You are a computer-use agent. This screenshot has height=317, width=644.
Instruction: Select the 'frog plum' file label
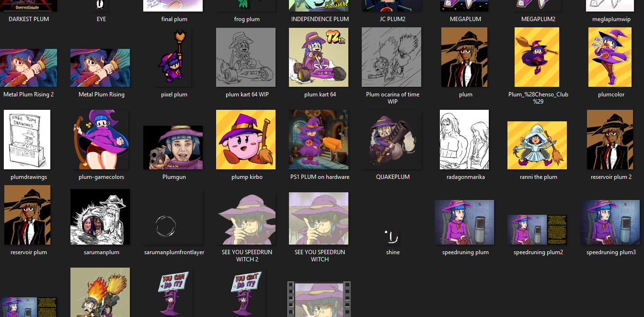point(247,19)
